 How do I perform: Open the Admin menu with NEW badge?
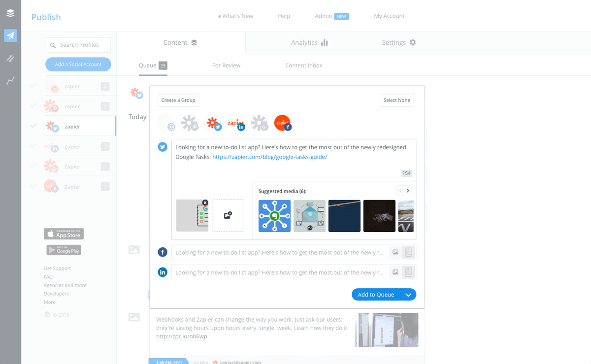pyautogui.click(x=332, y=16)
